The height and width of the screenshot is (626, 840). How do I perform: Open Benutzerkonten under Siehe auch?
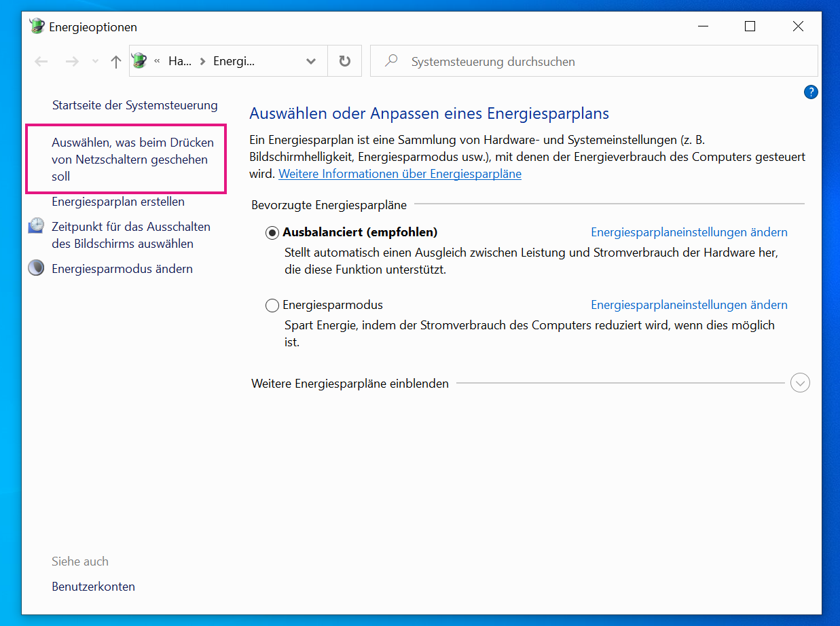pos(93,587)
